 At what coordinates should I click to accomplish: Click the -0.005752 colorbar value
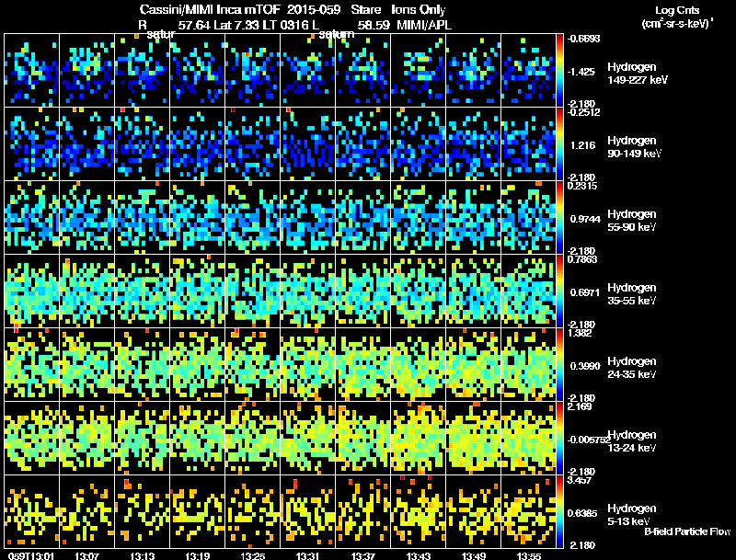pos(589,440)
